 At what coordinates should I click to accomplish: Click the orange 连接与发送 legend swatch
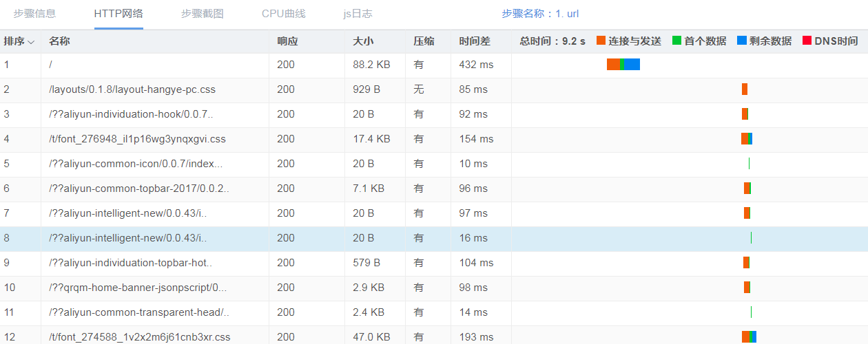click(601, 41)
